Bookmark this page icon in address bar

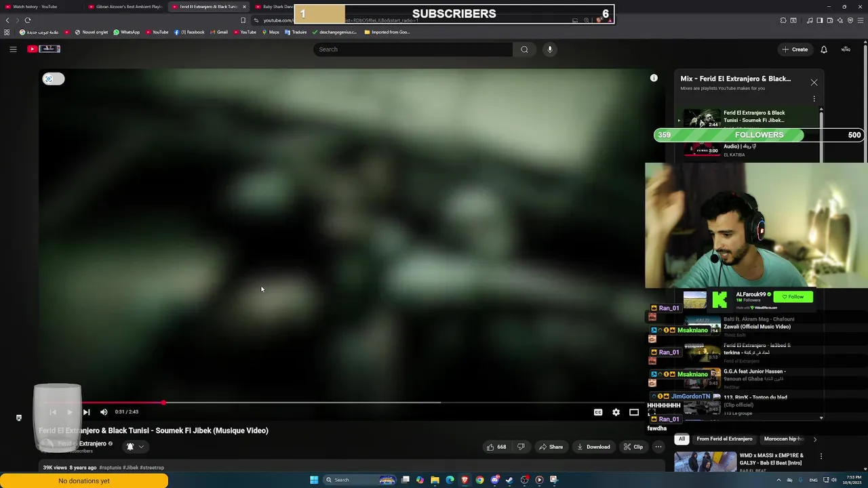pyautogui.click(x=243, y=20)
